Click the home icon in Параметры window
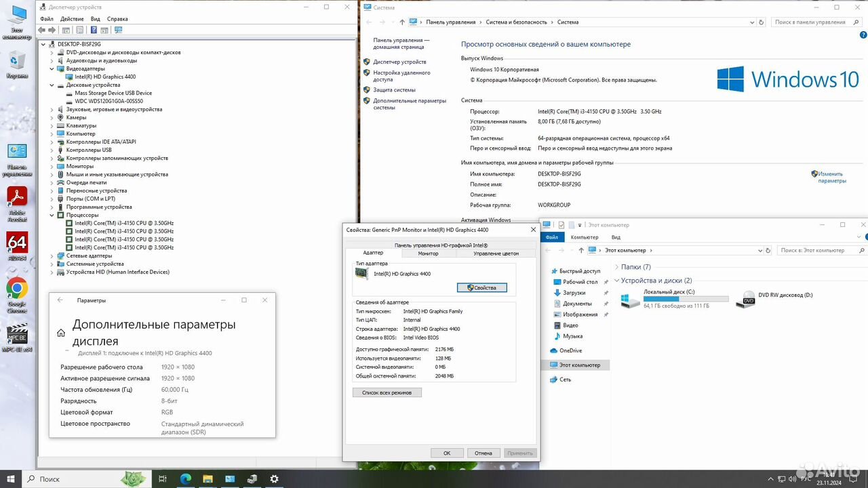The image size is (868, 488). [61, 333]
